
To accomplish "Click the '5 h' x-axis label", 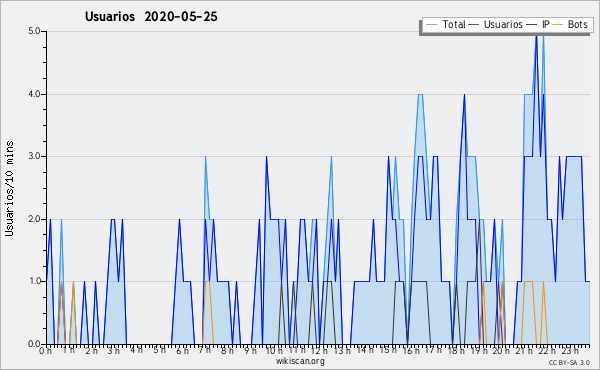I will pos(159,350).
